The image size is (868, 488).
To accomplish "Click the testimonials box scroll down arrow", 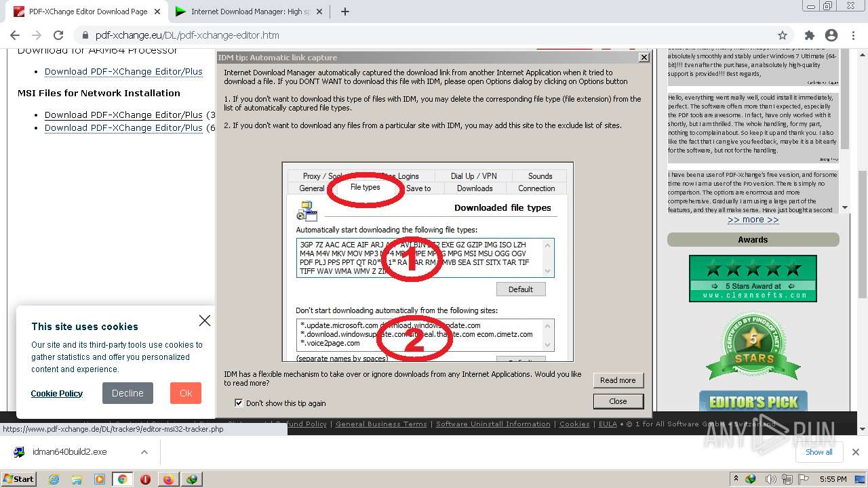I will coord(845,207).
